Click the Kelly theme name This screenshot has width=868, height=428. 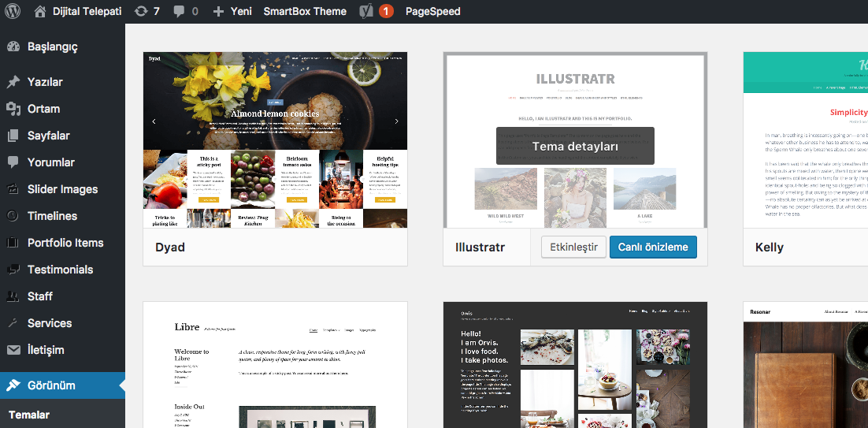point(770,247)
